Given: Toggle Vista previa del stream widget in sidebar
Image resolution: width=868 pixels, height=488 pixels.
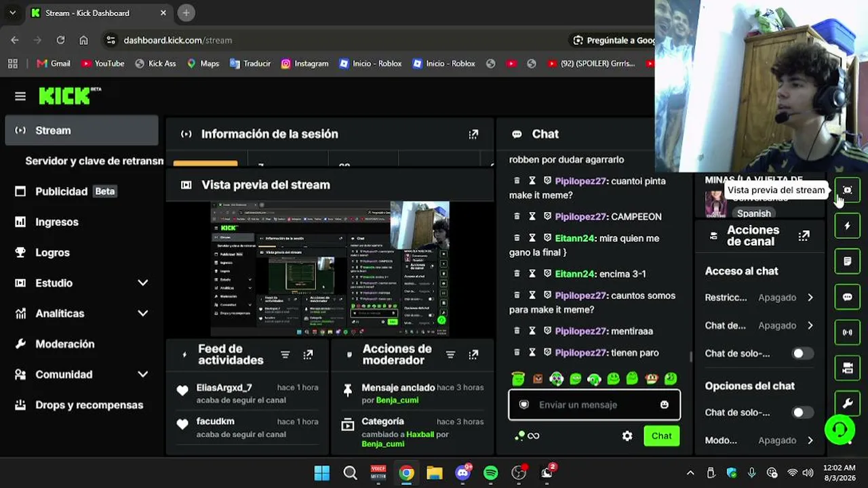Looking at the screenshot, I should click(x=847, y=190).
